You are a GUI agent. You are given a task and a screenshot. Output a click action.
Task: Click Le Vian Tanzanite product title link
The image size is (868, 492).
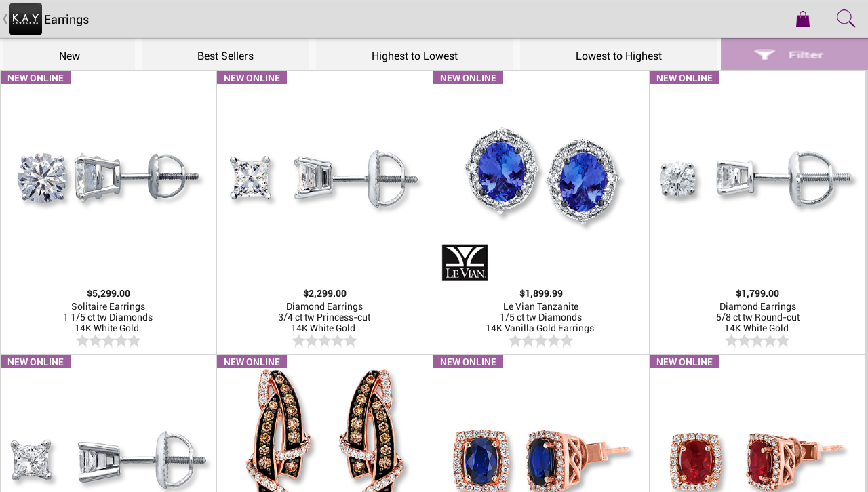[541, 306]
